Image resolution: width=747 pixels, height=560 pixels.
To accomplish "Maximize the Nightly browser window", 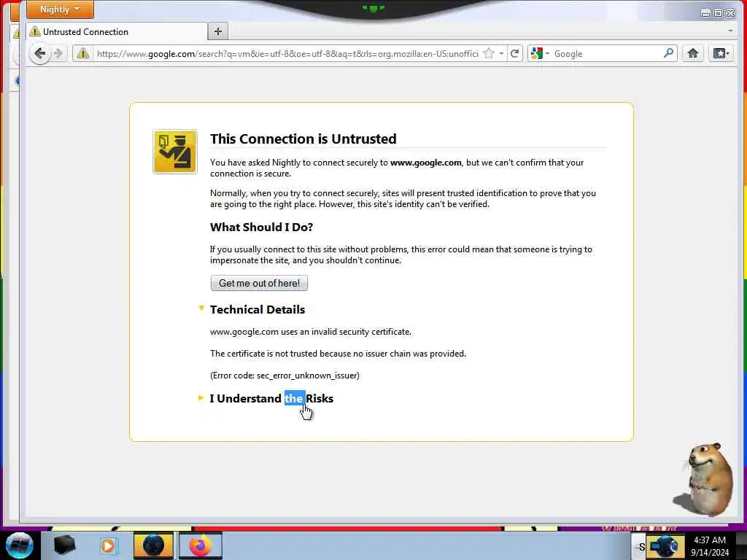I will [718, 13].
